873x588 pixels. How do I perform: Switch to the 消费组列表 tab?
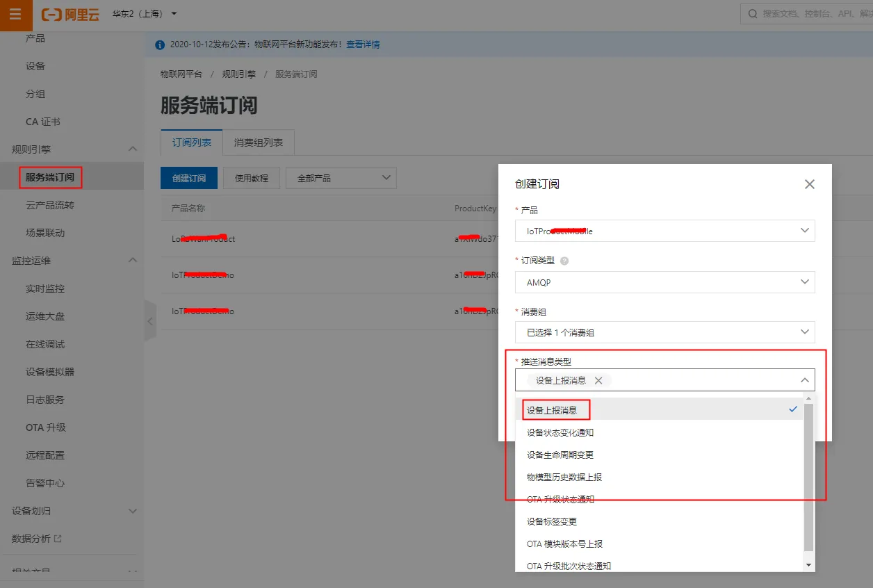tap(259, 142)
